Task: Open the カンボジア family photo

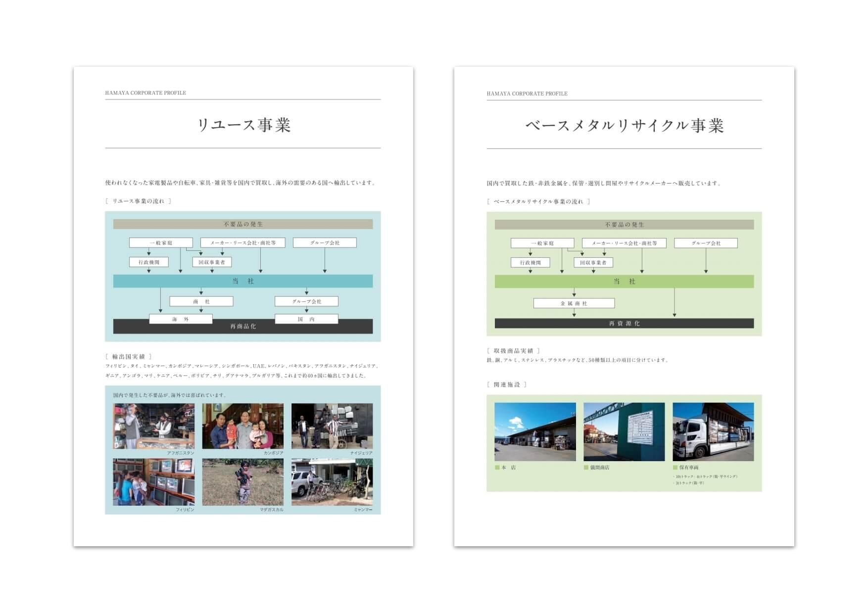Action: point(242,426)
